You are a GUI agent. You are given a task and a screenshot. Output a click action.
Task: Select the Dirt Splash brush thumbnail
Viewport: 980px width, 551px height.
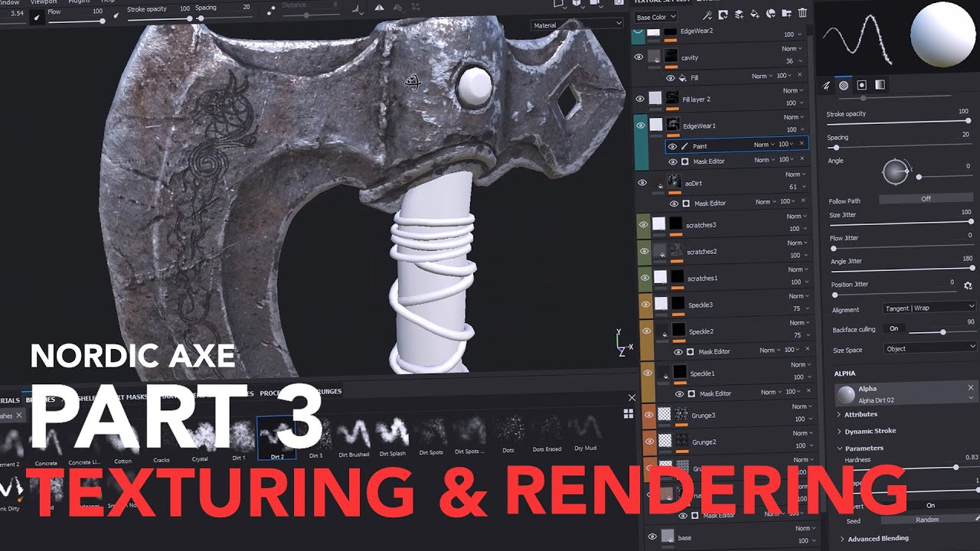[x=392, y=438]
